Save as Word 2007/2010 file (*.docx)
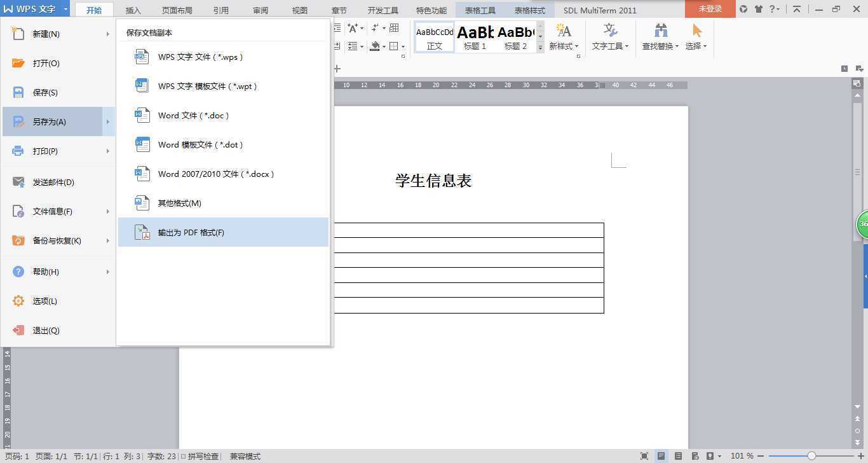868x463 pixels. click(223, 174)
